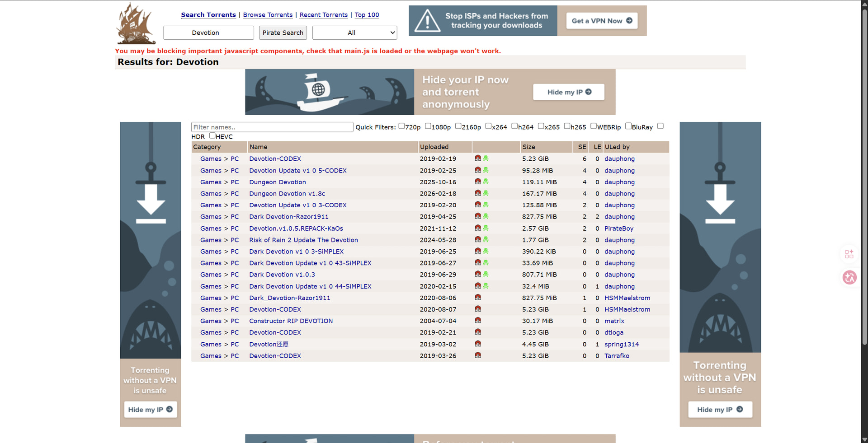Click the page vertical scrollbar thumb
Screen dimensions: 868x443
pos(864,177)
